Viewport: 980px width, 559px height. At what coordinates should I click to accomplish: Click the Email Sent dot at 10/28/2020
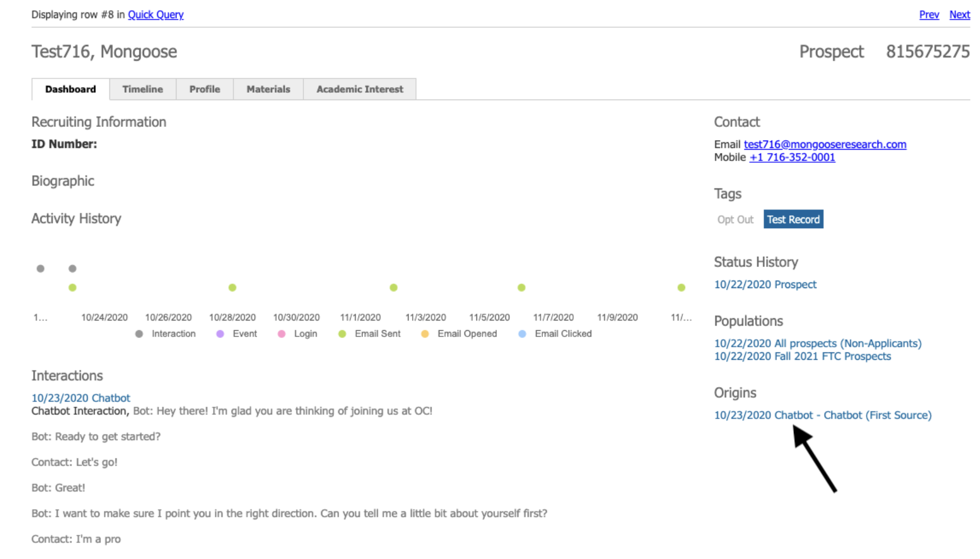pyautogui.click(x=232, y=287)
